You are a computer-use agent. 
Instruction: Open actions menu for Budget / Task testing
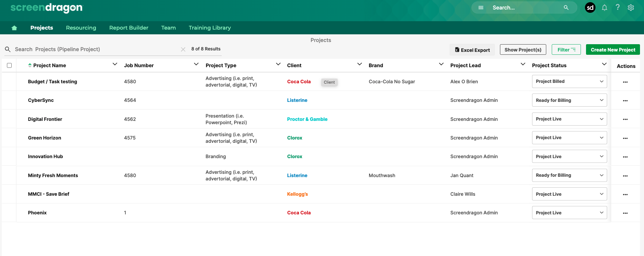[x=625, y=82]
